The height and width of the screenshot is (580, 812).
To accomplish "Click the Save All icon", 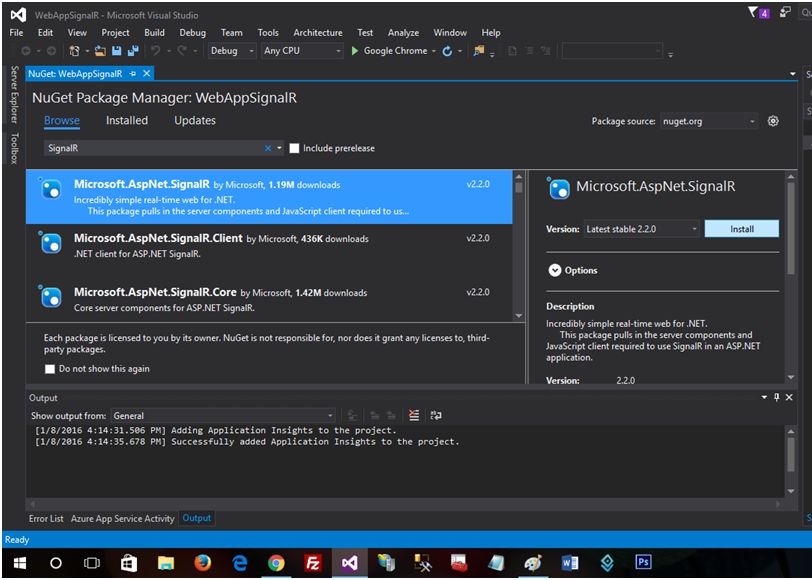I will 135,50.
